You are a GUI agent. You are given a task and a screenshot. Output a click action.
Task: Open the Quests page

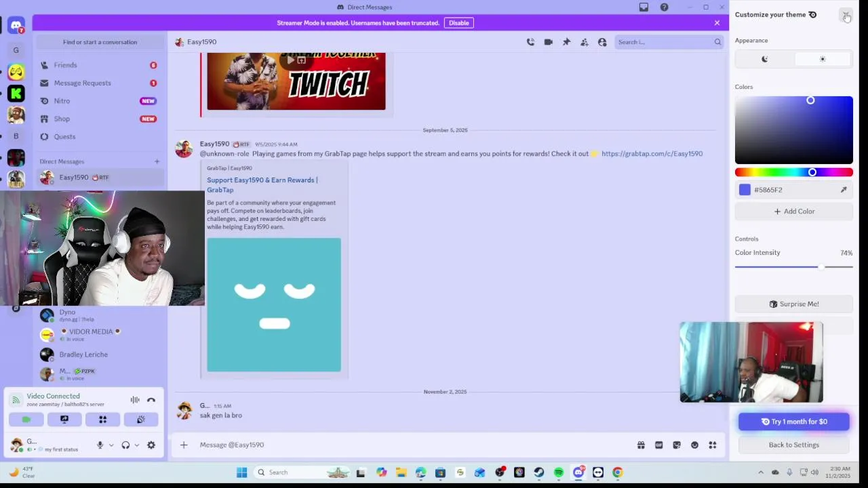tap(99, 136)
